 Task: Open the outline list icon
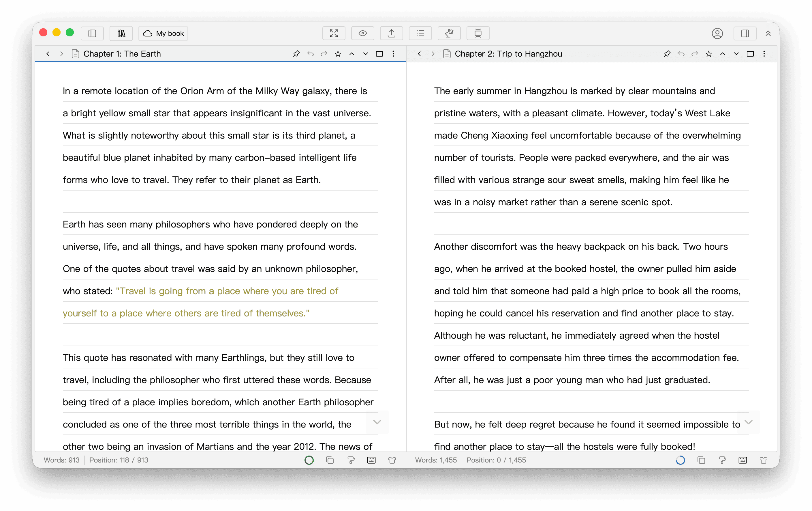click(x=420, y=33)
